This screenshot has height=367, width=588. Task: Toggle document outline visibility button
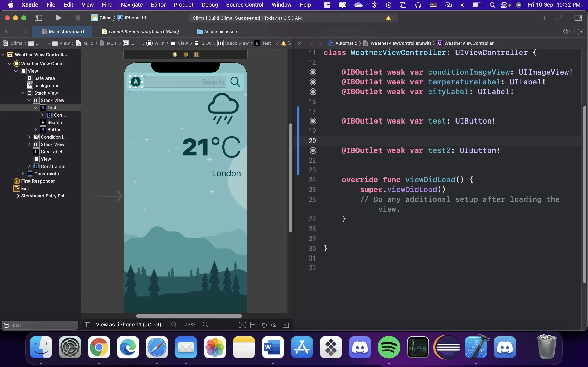(88, 325)
